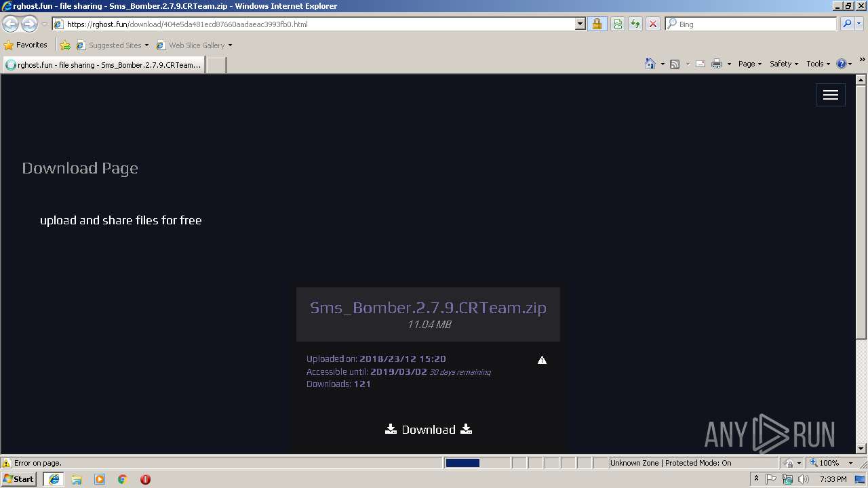
Task: Click the Action Center flag tray icon
Action: pos(772,479)
